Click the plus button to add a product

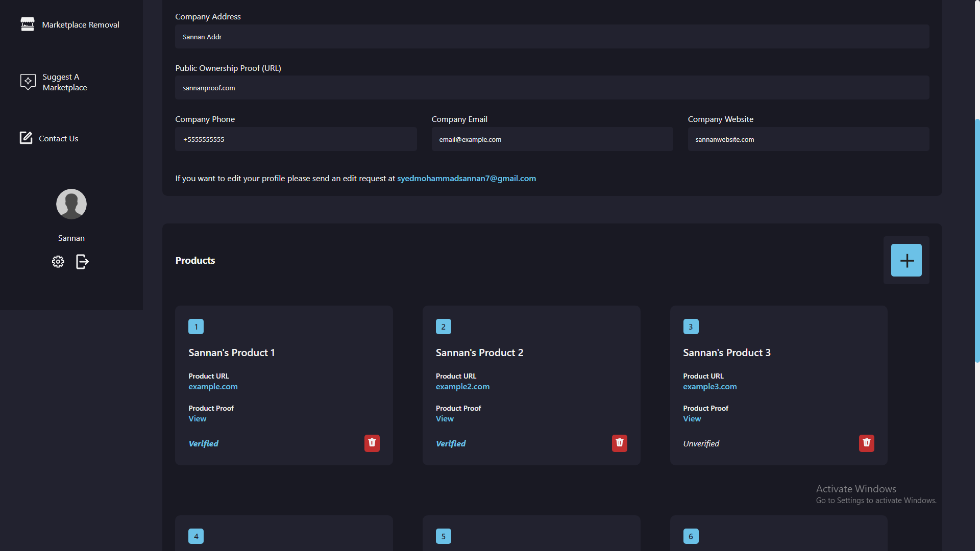click(x=906, y=260)
